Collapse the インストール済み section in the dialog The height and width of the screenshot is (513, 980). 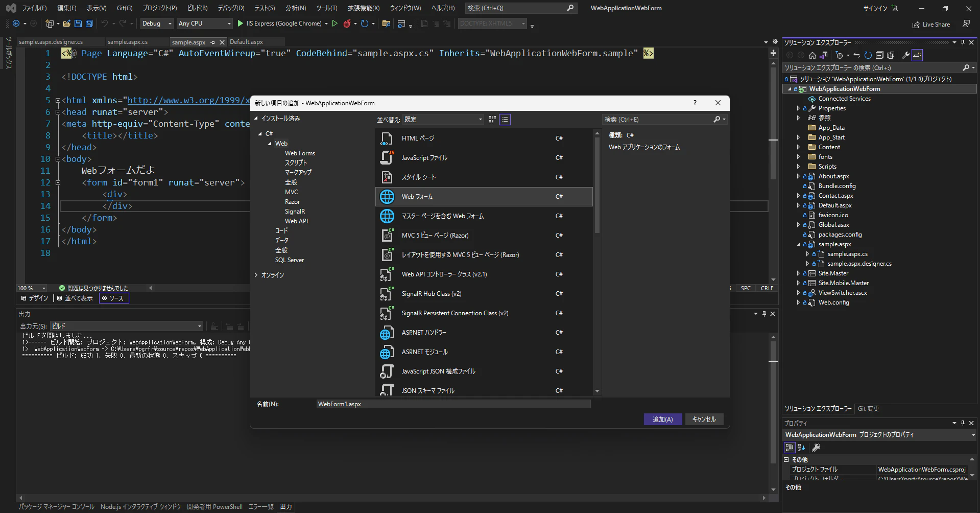(256, 119)
